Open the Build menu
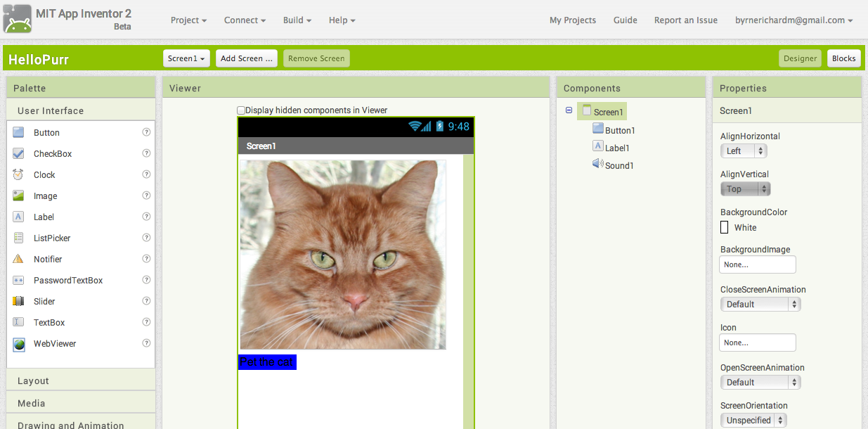Viewport: 868px width, 429px height. pos(297,20)
